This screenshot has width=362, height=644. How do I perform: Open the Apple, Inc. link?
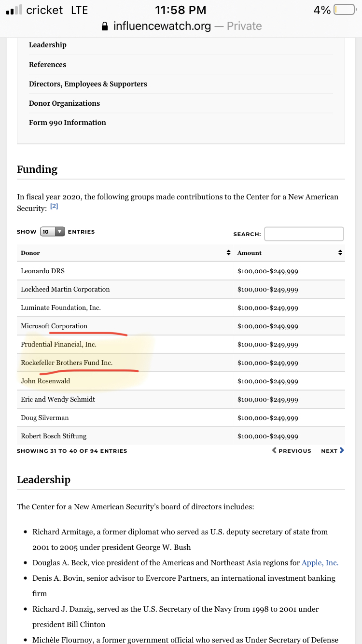pos(320,563)
